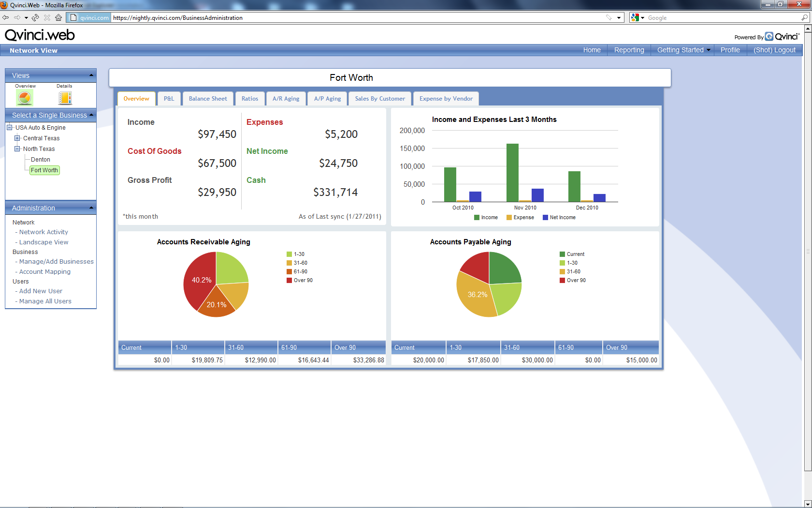The height and width of the screenshot is (508, 812).
Task: Open the Manage/Add Businesses link
Action: click(x=57, y=262)
